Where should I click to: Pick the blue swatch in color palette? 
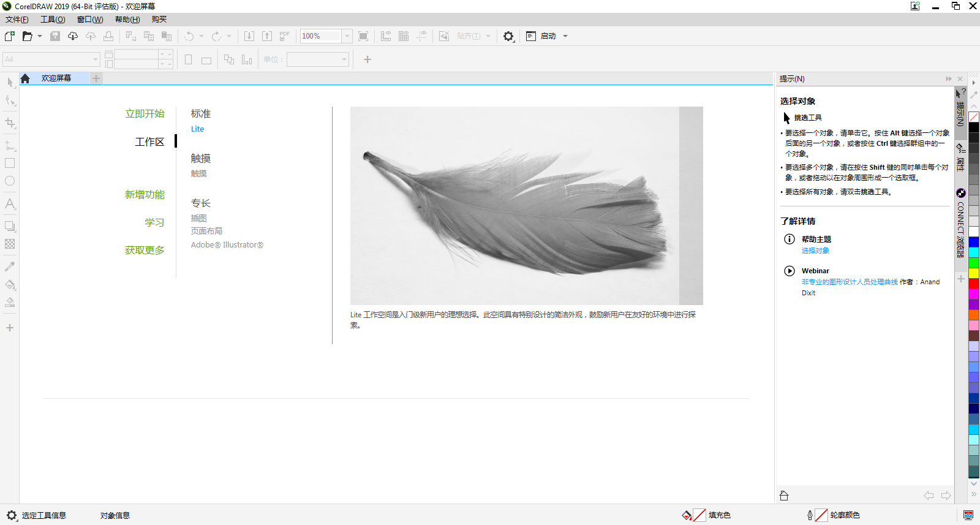973,242
